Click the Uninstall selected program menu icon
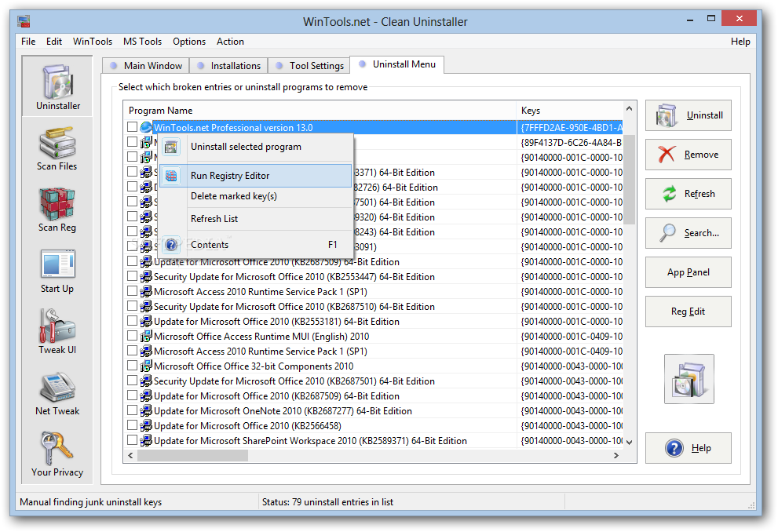The height and width of the screenshot is (532, 778). pos(171,147)
